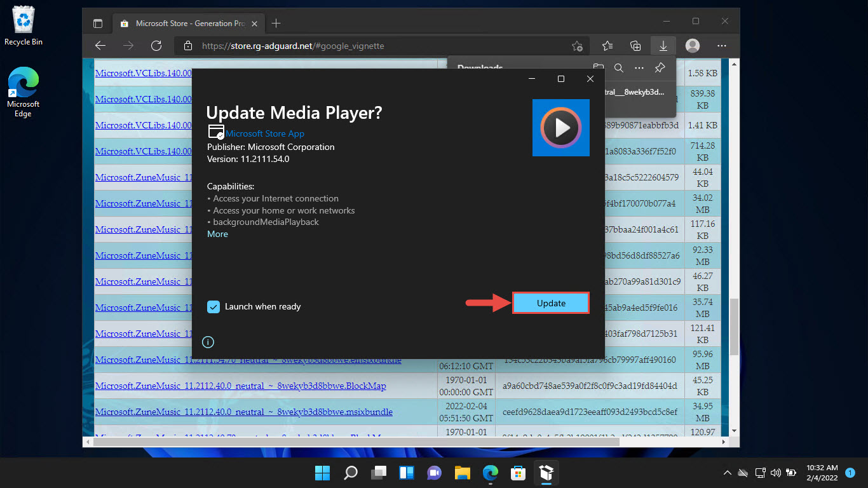
Task: Click the 45.25 KB size cell
Action: [x=702, y=386]
